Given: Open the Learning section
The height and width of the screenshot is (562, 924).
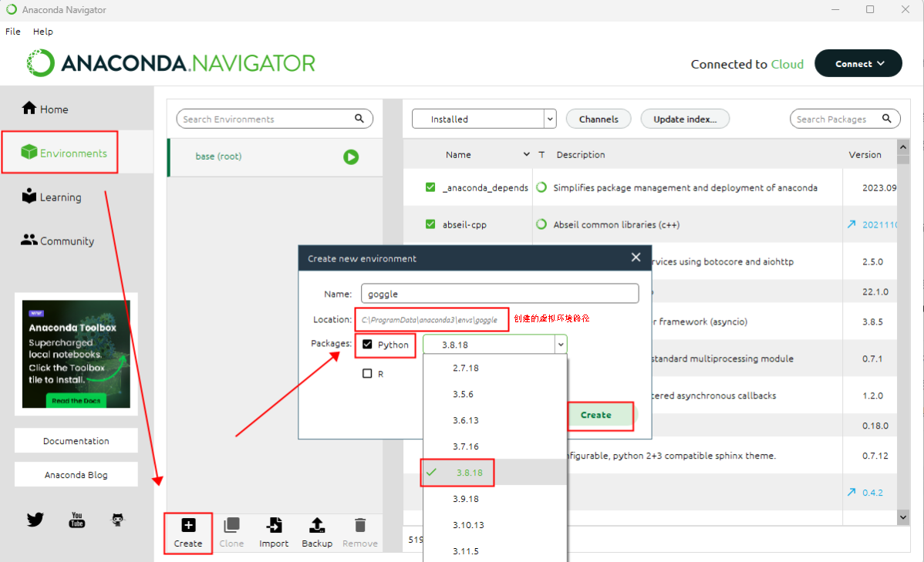Looking at the screenshot, I should point(52,197).
